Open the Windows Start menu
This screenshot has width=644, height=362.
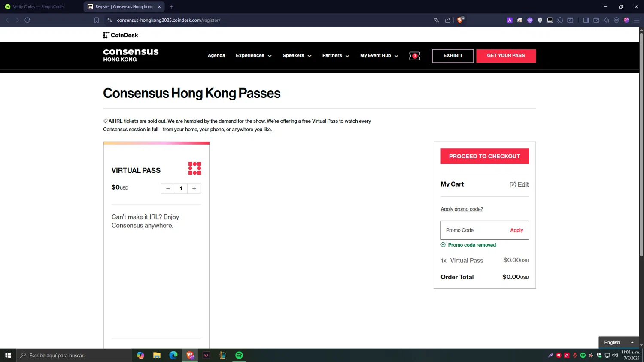click(x=8, y=355)
